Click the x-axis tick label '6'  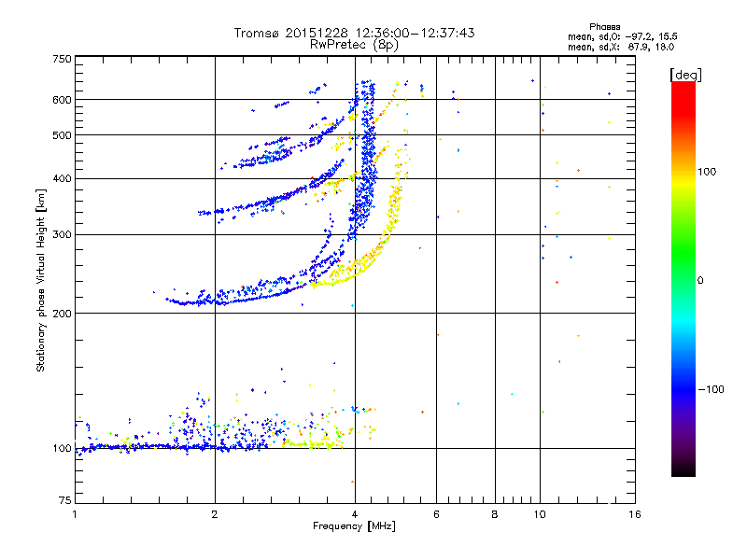(x=436, y=514)
